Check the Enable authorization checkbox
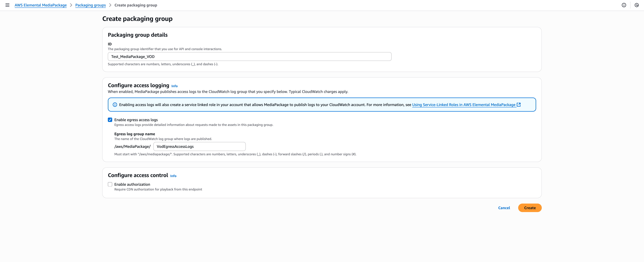 pos(110,184)
